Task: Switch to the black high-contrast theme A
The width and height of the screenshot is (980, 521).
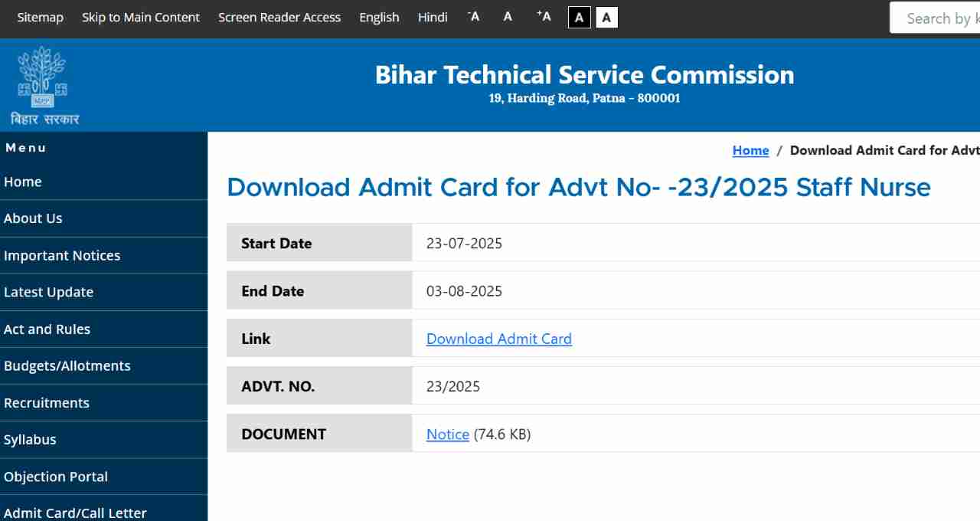Action: [x=580, y=17]
